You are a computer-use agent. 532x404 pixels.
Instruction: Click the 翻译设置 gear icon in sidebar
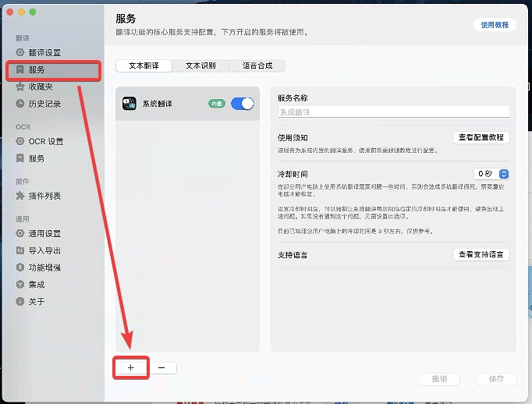20,52
